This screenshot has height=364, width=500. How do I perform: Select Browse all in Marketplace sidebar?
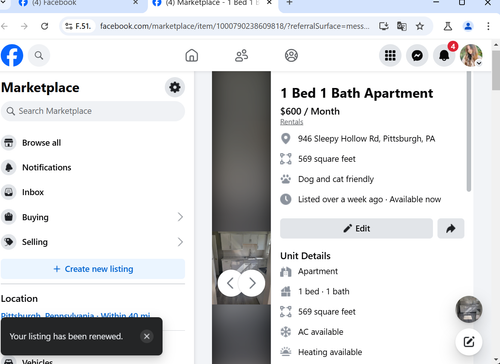(93, 143)
